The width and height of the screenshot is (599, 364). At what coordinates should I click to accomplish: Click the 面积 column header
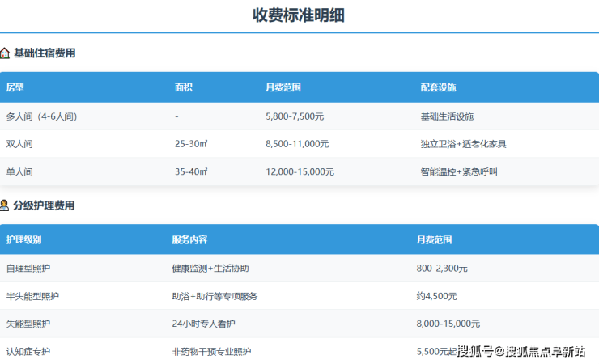184,87
